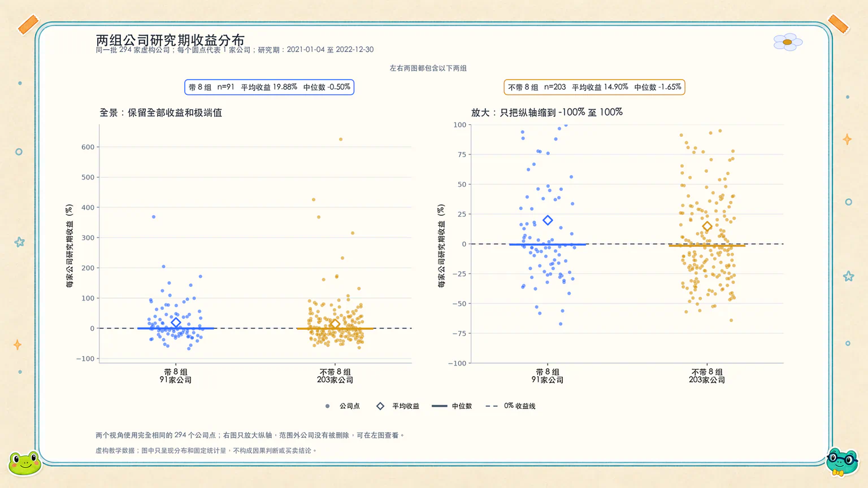Click the blue mean diamond in 放大 chart
This screenshot has width=868, height=488.
click(548, 220)
